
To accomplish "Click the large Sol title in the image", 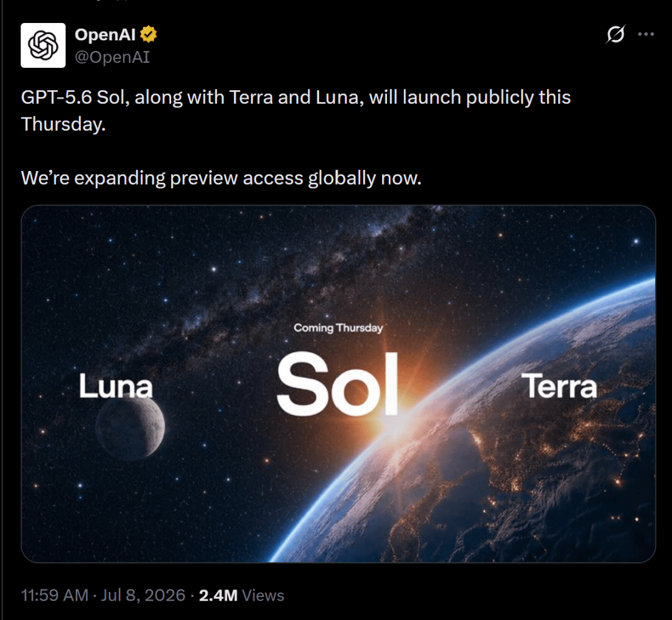I will pos(338,384).
